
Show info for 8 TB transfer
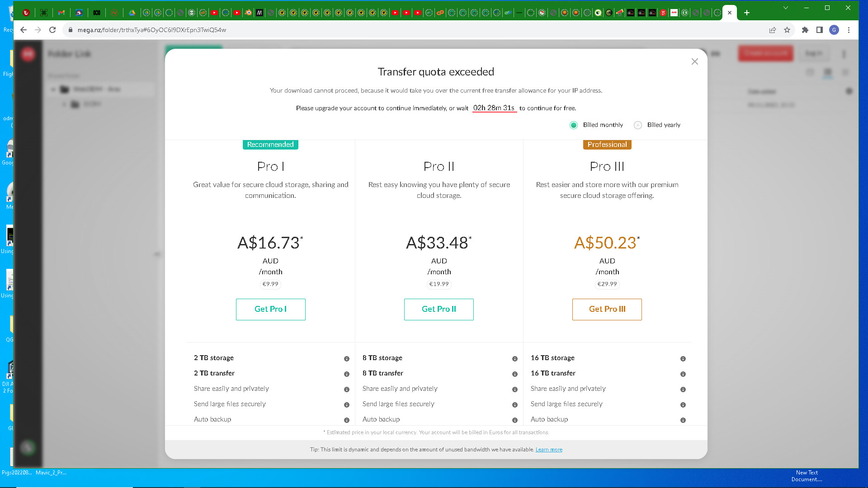click(515, 374)
